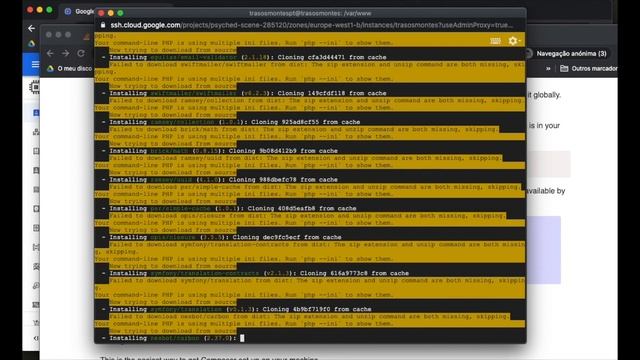The height and width of the screenshot is (360, 640).
Task: Open the blue hamburger navigation menu
Action: coord(35,64)
